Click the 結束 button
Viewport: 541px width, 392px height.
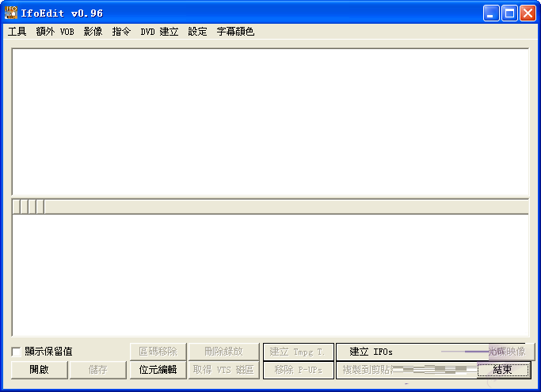(x=504, y=370)
